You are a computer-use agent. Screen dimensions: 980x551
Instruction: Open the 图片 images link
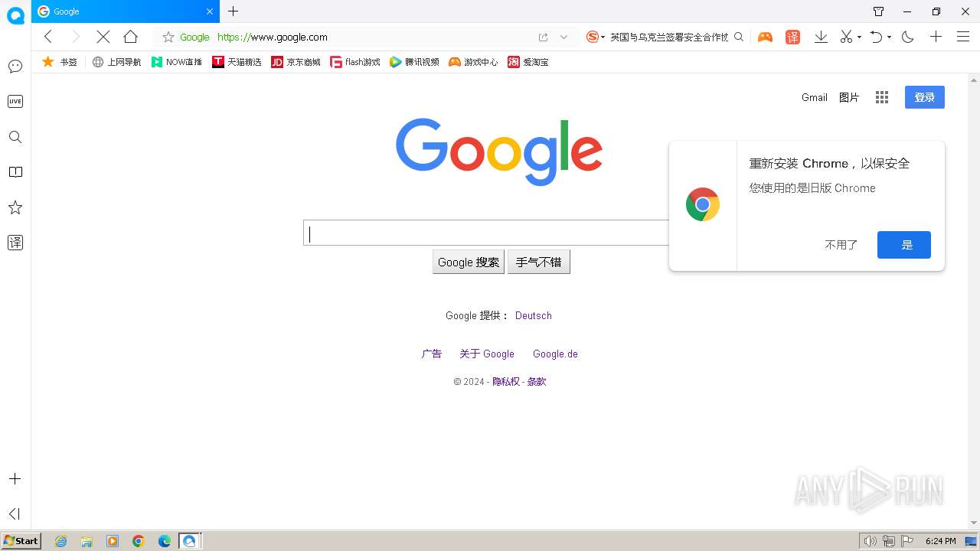pos(849,97)
